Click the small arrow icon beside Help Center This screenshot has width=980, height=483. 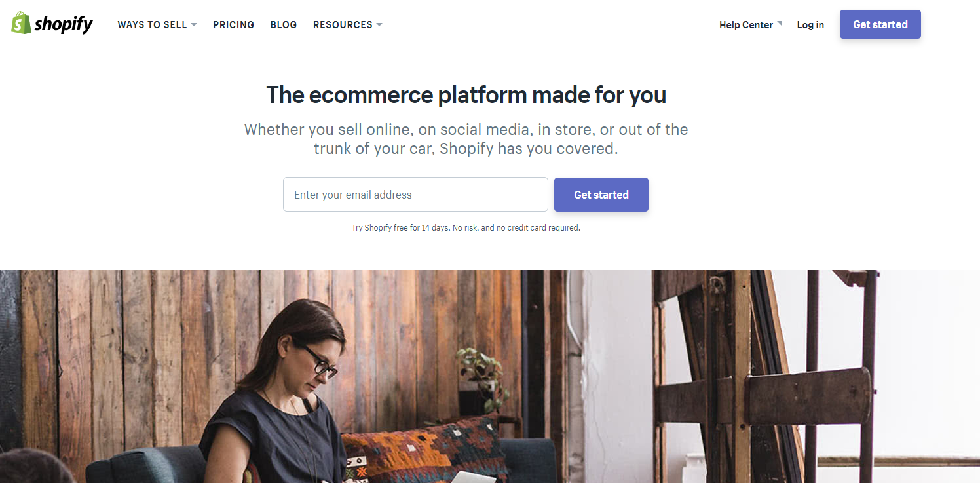point(780,24)
